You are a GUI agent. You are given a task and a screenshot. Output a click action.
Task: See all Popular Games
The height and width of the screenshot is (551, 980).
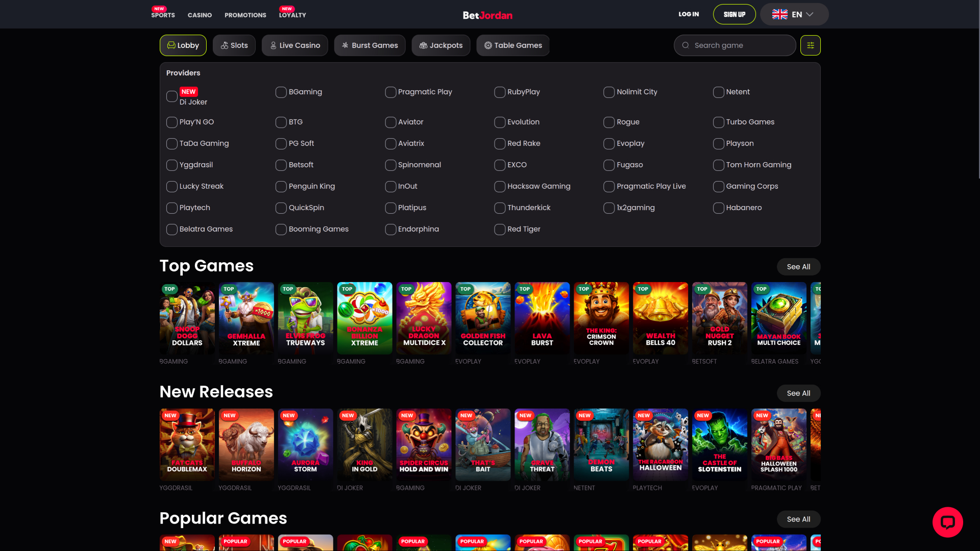click(x=799, y=519)
